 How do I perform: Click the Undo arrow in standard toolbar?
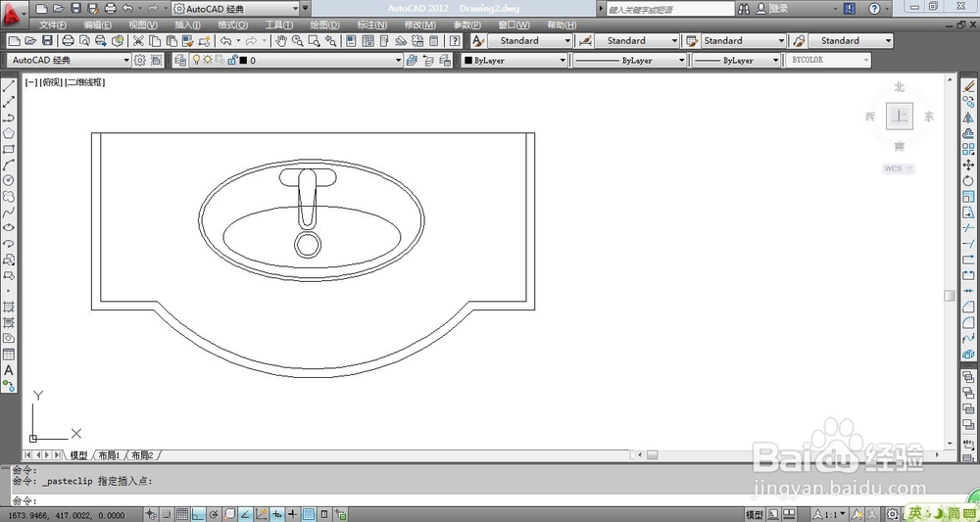225,41
